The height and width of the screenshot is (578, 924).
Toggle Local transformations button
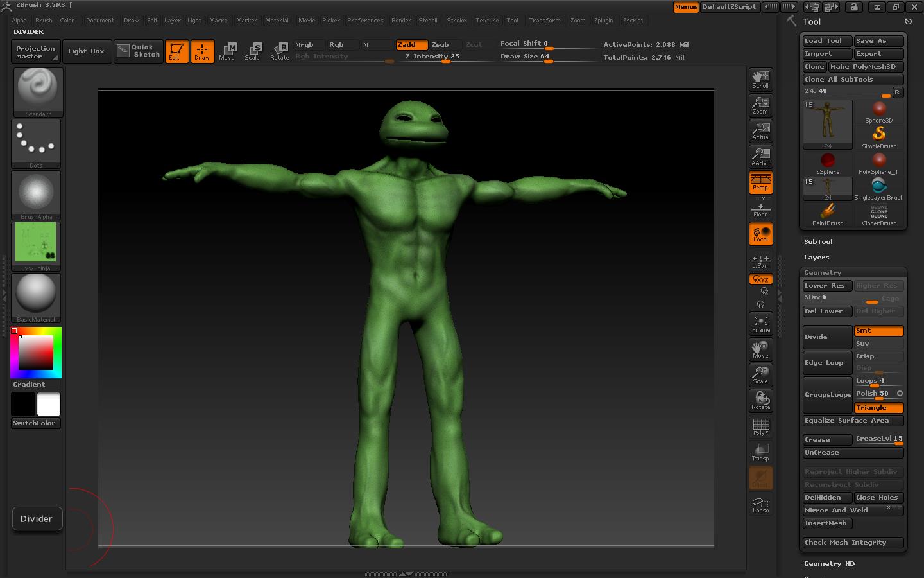[760, 234]
